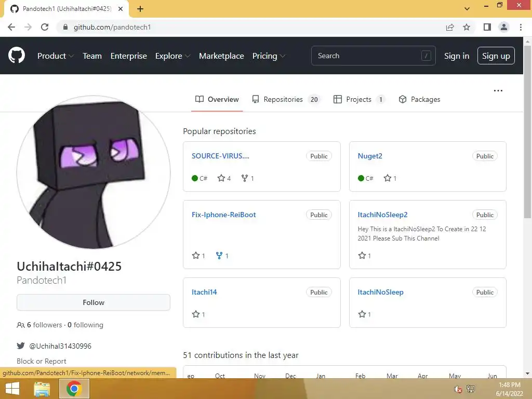Open the Team page link

coord(92,56)
